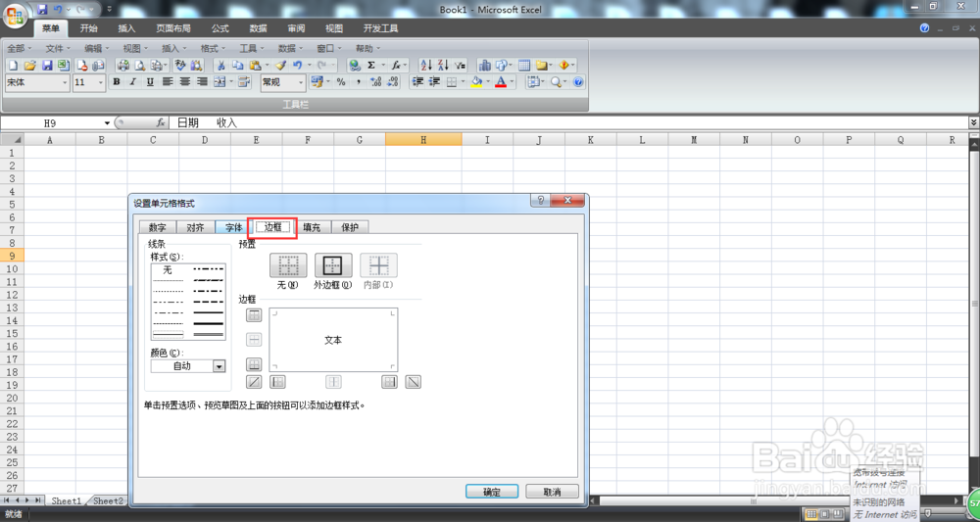This screenshot has height=522, width=980.
Task: Select the thickest solid line style
Action: (x=209, y=323)
